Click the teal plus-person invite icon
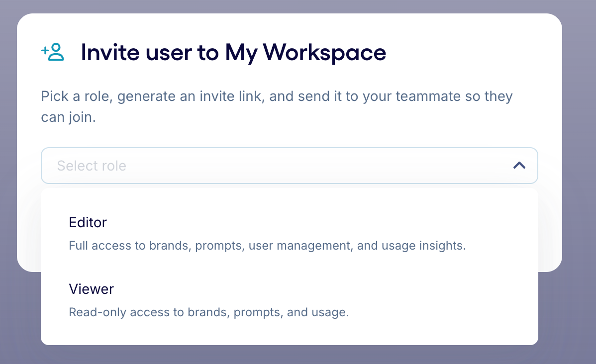This screenshot has width=596, height=364. pyautogui.click(x=53, y=52)
